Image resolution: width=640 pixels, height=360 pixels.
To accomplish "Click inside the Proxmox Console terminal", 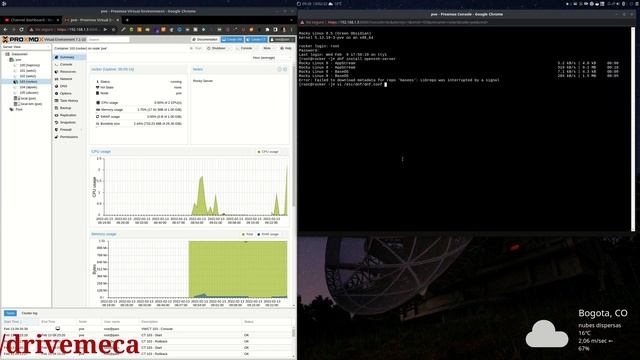I will pyautogui.click(x=464, y=129).
